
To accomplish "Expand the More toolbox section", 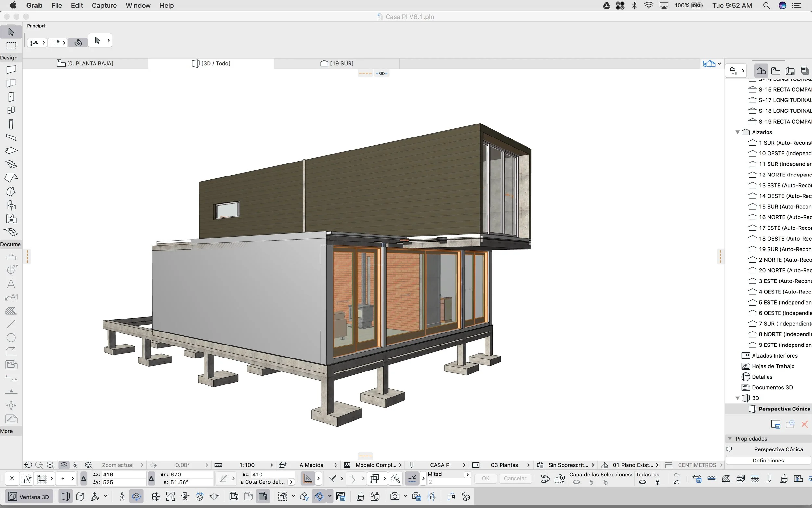I will point(11,431).
